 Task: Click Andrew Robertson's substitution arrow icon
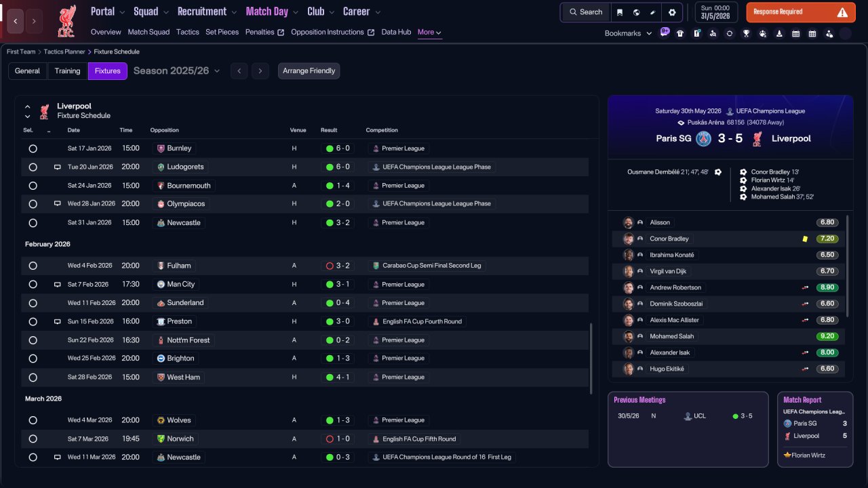click(x=806, y=287)
